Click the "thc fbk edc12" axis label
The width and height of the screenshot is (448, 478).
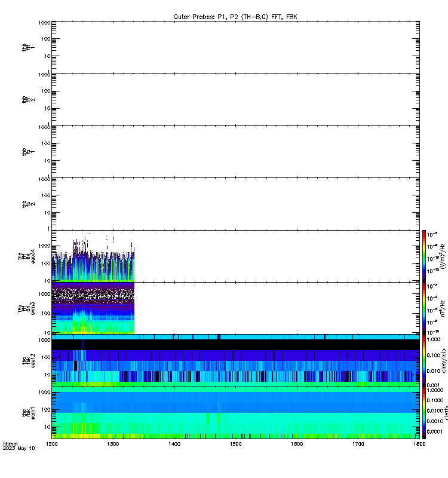[28, 361]
